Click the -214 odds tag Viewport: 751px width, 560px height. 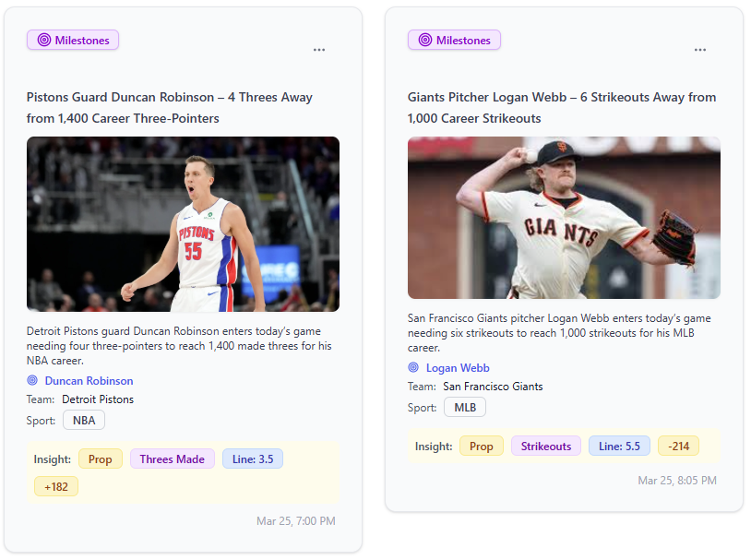(x=679, y=447)
